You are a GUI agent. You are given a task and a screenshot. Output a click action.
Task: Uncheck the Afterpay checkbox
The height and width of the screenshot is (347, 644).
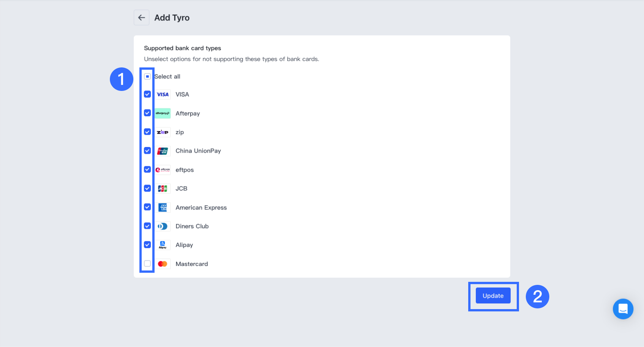[147, 113]
